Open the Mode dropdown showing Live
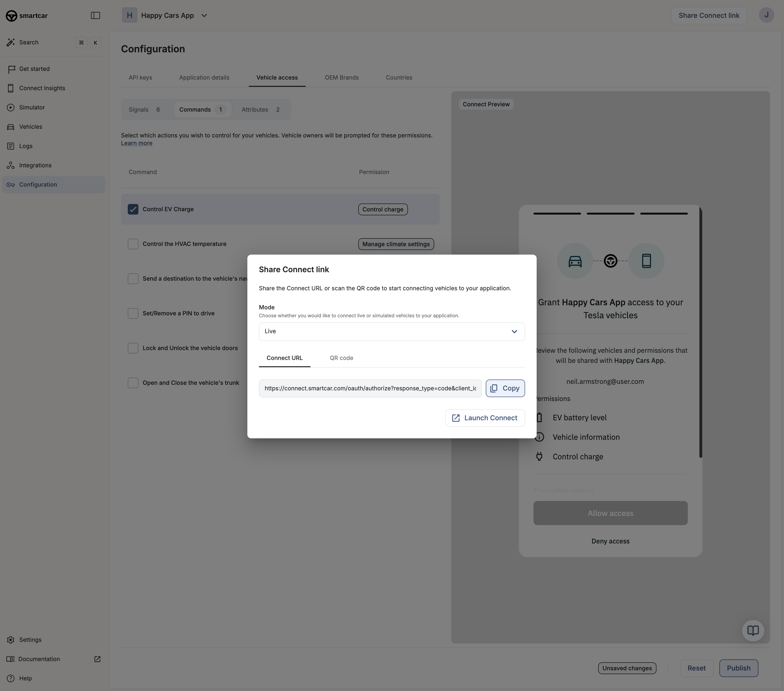 click(392, 332)
